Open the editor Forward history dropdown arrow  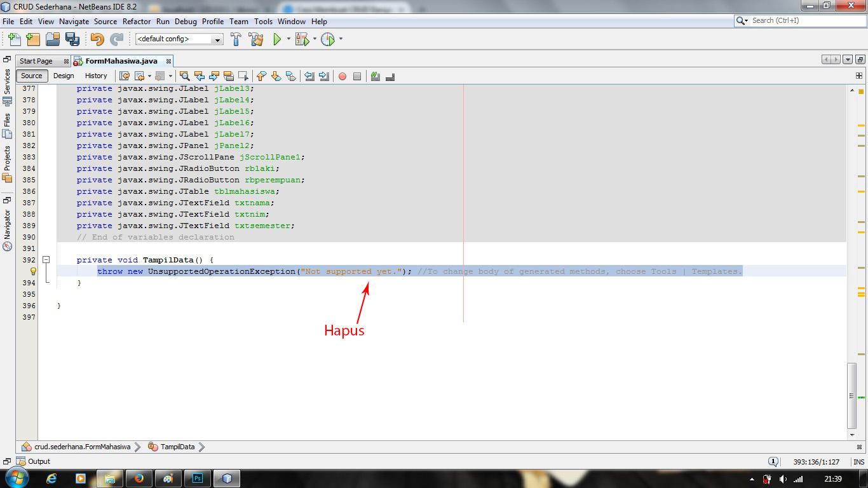pyautogui.click(x=170, y=76)
